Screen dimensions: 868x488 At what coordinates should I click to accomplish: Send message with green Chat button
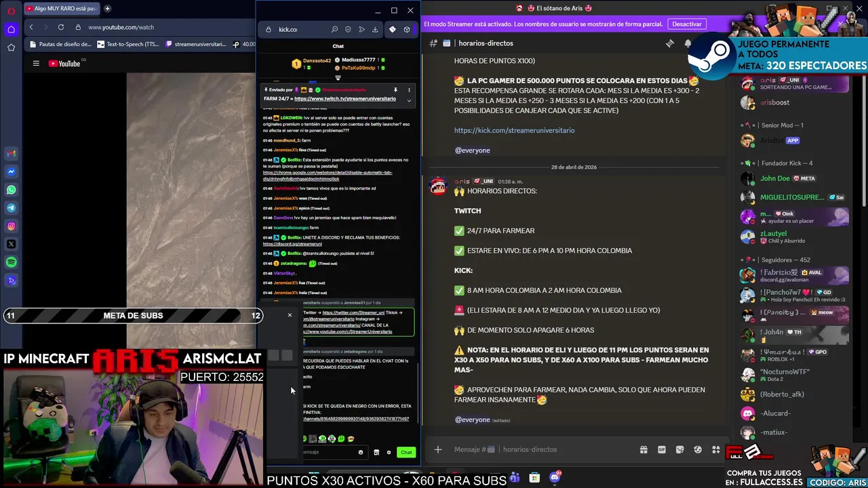pyautogui.click(x=406, y=452)
